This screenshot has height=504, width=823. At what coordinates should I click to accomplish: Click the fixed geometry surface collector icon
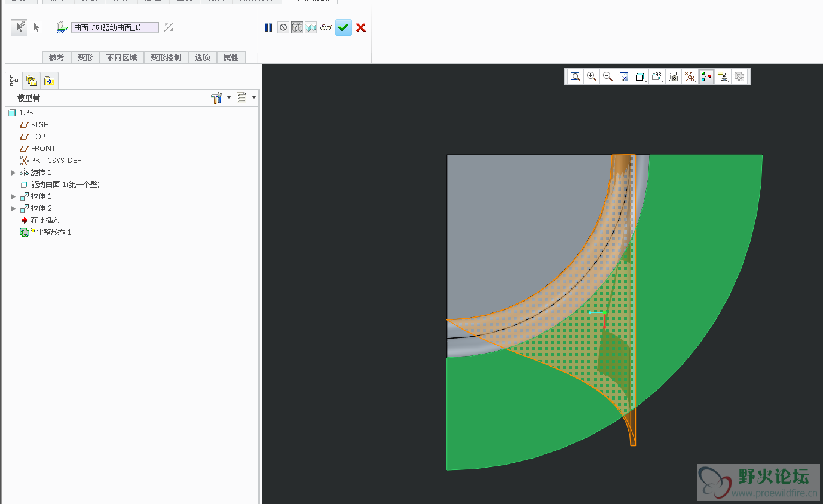coord(62,27)
